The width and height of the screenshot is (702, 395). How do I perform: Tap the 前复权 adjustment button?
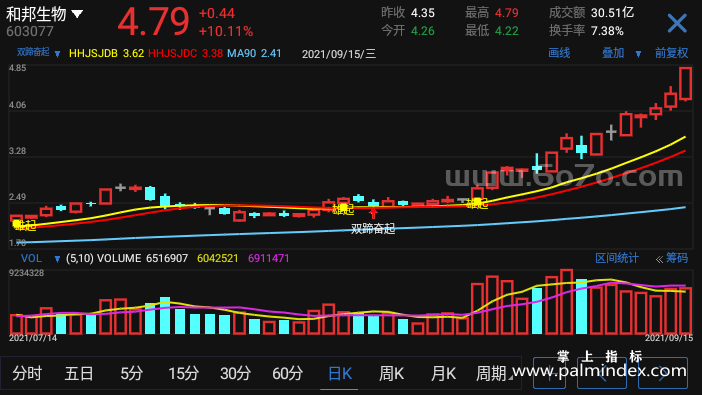coord(671,53)
